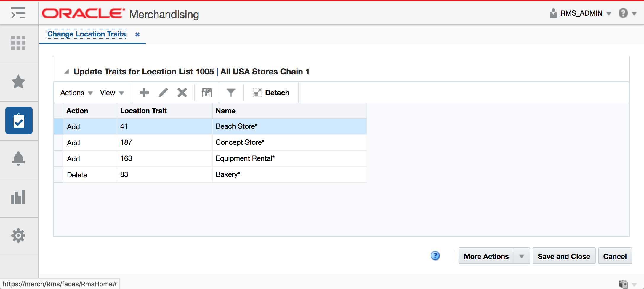Open the Tasks clipboard panel
644x289 pixels.
19,120
